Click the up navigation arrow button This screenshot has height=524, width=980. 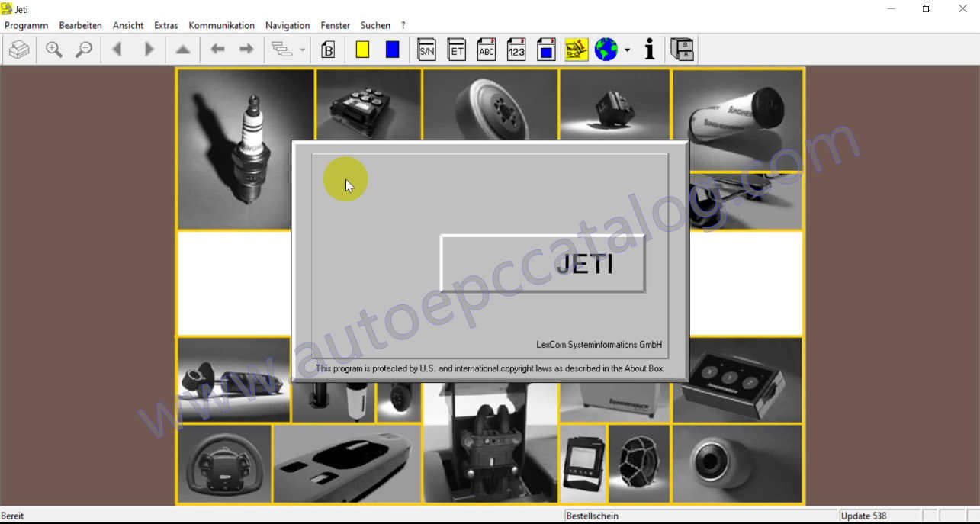coord(182,49)
